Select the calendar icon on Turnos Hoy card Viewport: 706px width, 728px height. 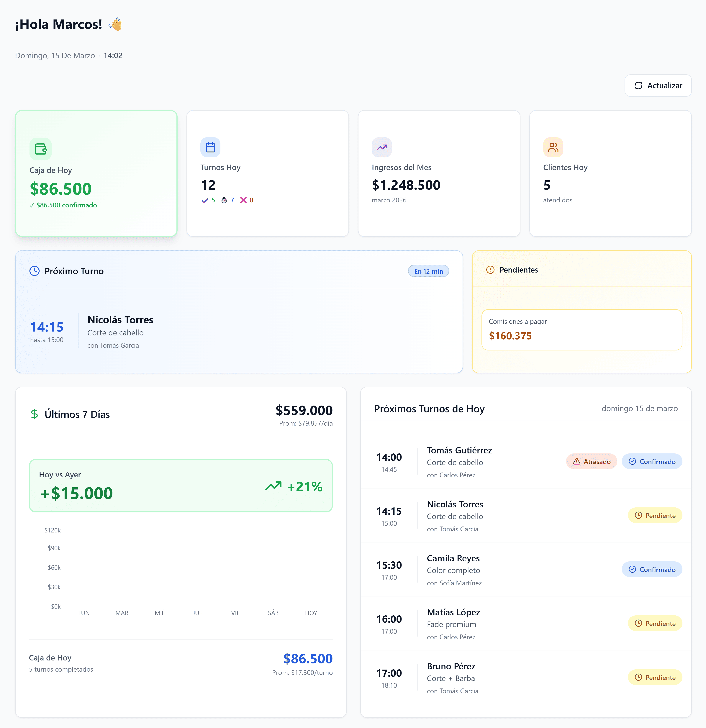tap(210, 147)
